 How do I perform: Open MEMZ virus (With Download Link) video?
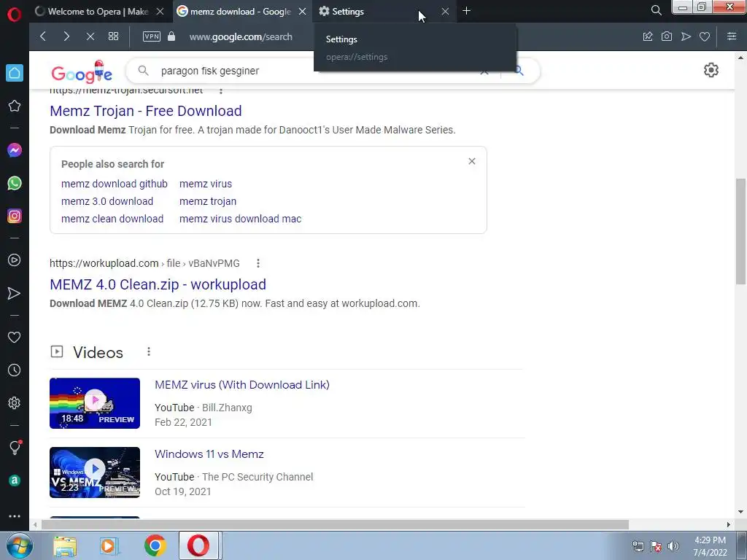242,385
